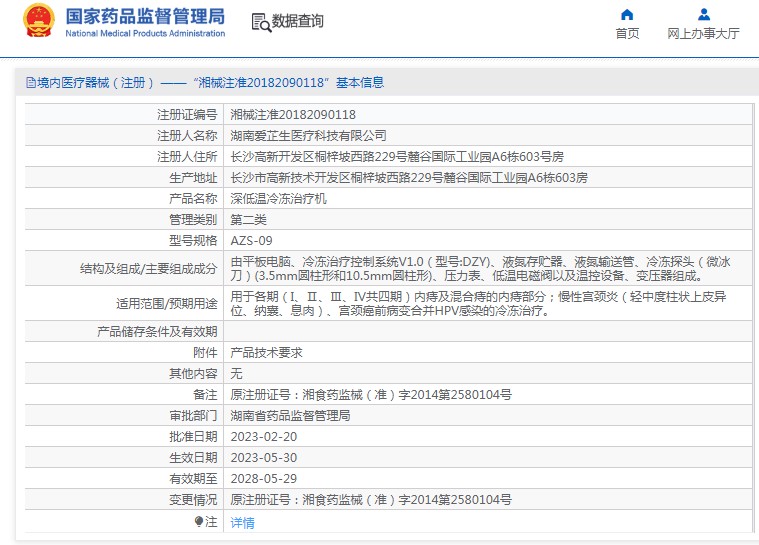Click the 附件 row label
This screenshot has height=545, width=759.
205,352
